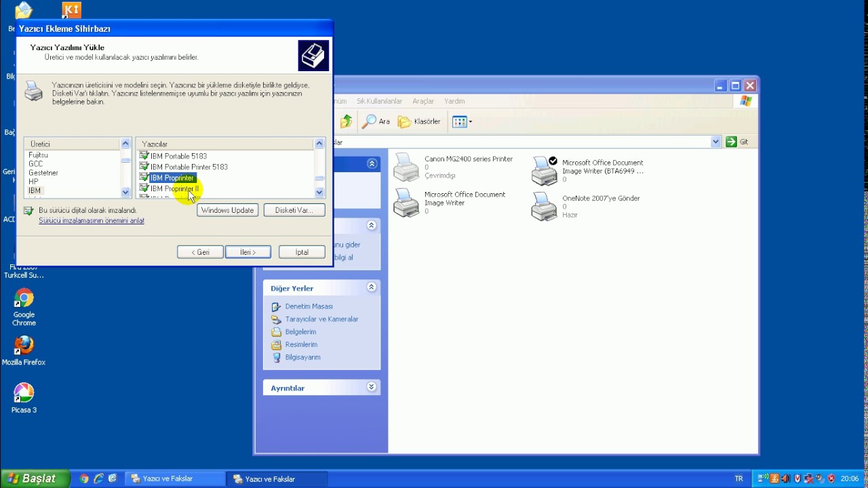Viewport: 868px width, 488px height.
Task: Select IBM in manufacturer list
Action: coord(35,190)
